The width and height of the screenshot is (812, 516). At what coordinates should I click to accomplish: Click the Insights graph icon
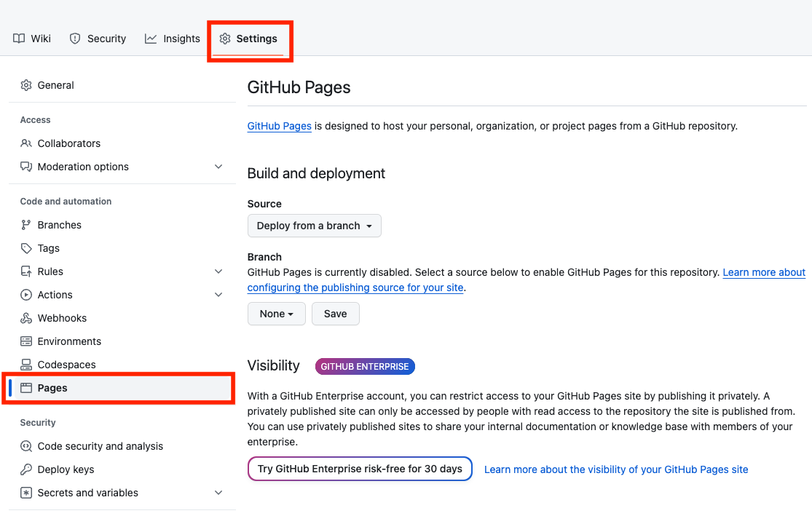[151, 39]
